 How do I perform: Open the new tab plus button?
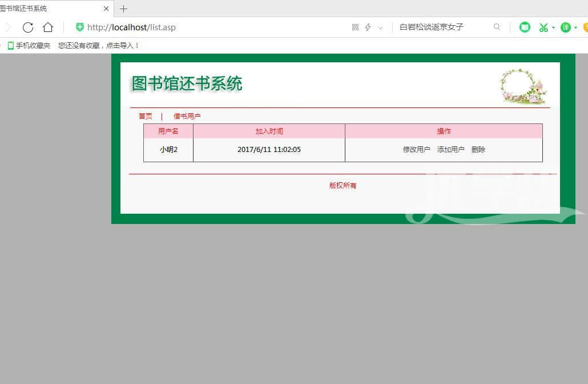(x=123, y=9)
